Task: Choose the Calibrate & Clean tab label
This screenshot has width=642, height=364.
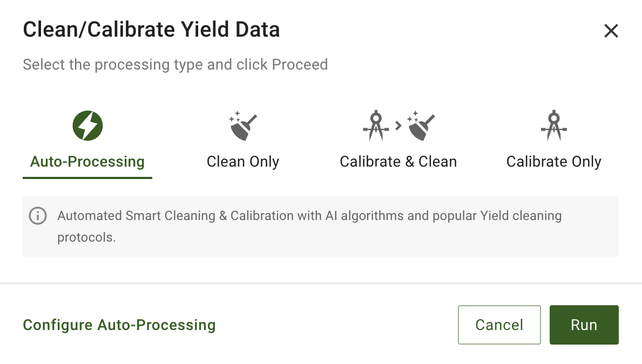Action: [398, 162]
